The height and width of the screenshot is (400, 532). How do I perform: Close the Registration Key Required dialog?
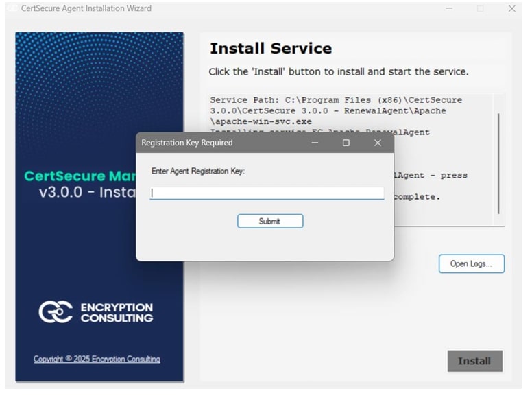click(x=378, y=143)
